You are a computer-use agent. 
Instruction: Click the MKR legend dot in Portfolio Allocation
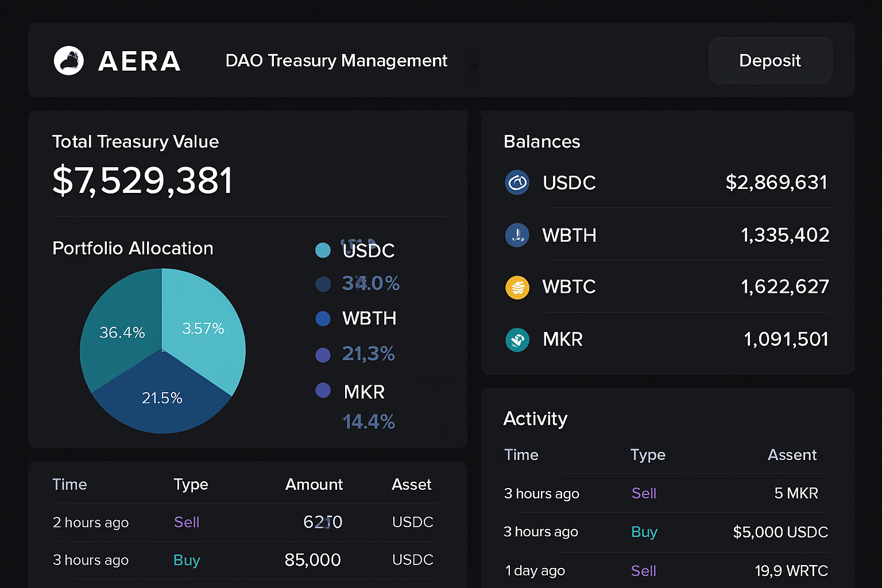[323, 390]
